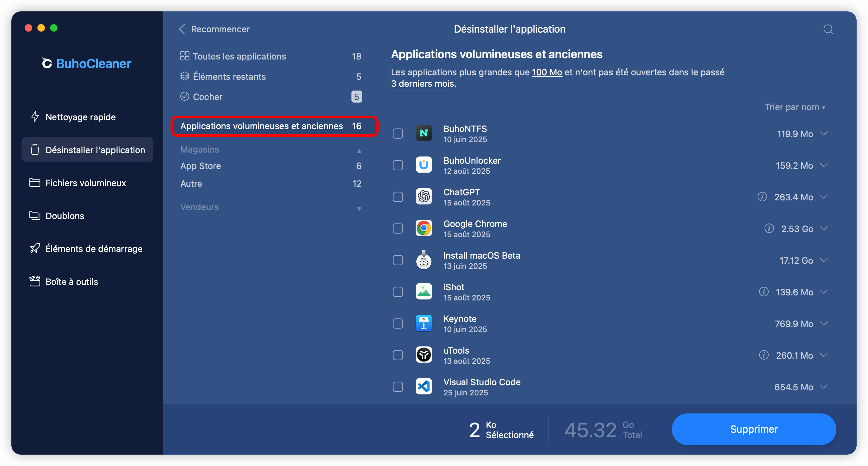Open the Trier par nom dropdown
This screenshot has width=868, height=466.
click(x=795, y=107)
